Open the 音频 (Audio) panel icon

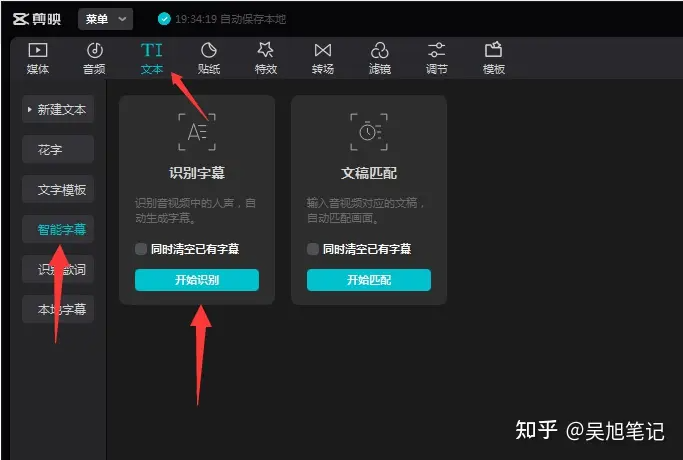94,51
